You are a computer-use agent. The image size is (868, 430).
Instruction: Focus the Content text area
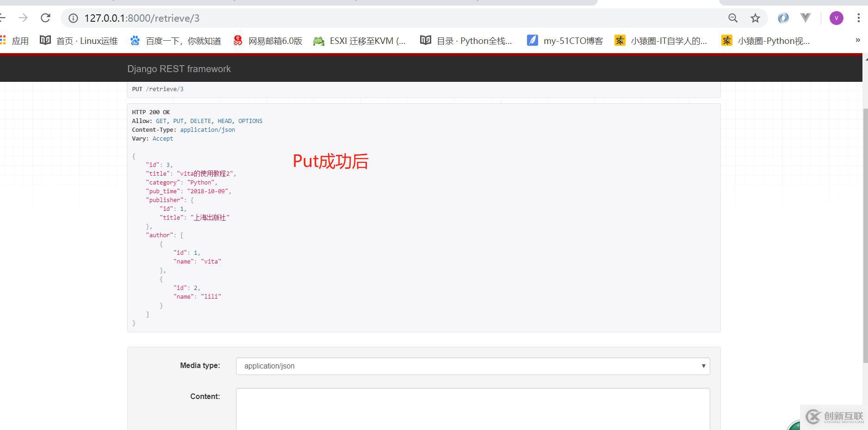(473, 409)
